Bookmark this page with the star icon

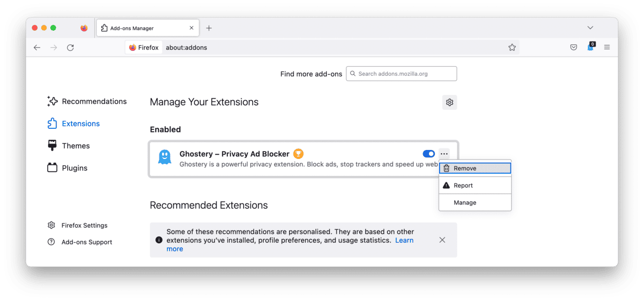(x=512, y=48)
